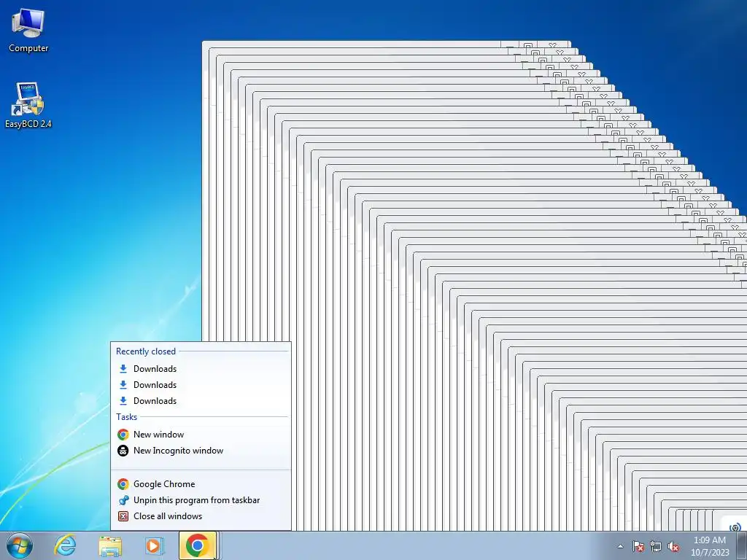
Task: Select the EasyBCD 2.4 desktop shortcut
Action: coord(28,106)
